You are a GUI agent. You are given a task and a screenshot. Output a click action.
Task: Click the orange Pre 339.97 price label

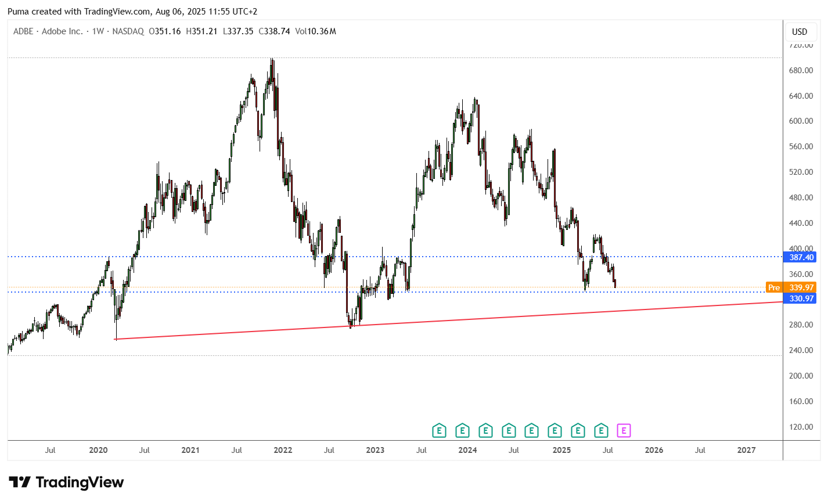[791, 287]
